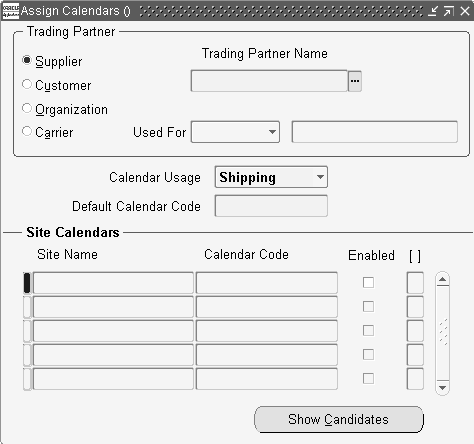Click scrollbar up arrow in Site Calendars

coord(442,279)
